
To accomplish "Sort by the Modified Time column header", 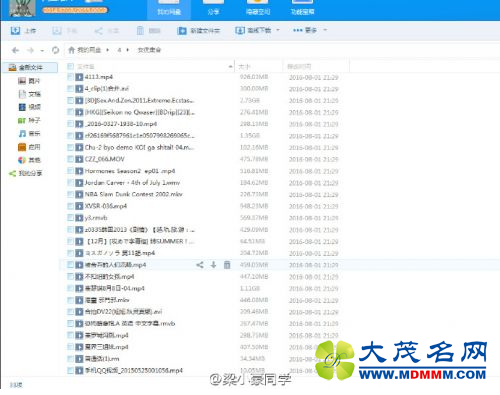I will click(x=299, y=67).
